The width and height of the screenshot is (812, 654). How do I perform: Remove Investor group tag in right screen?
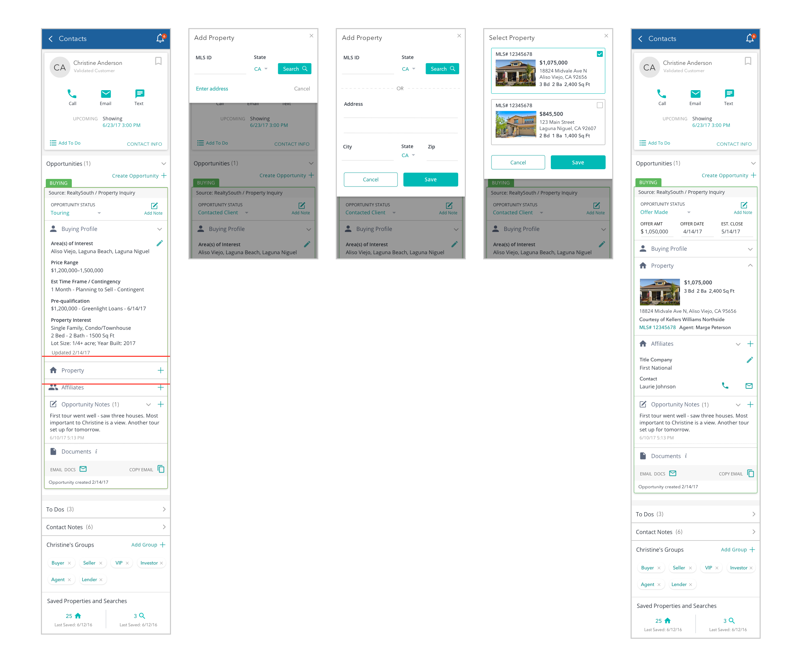pyautogui.click(x=751, y=568)
